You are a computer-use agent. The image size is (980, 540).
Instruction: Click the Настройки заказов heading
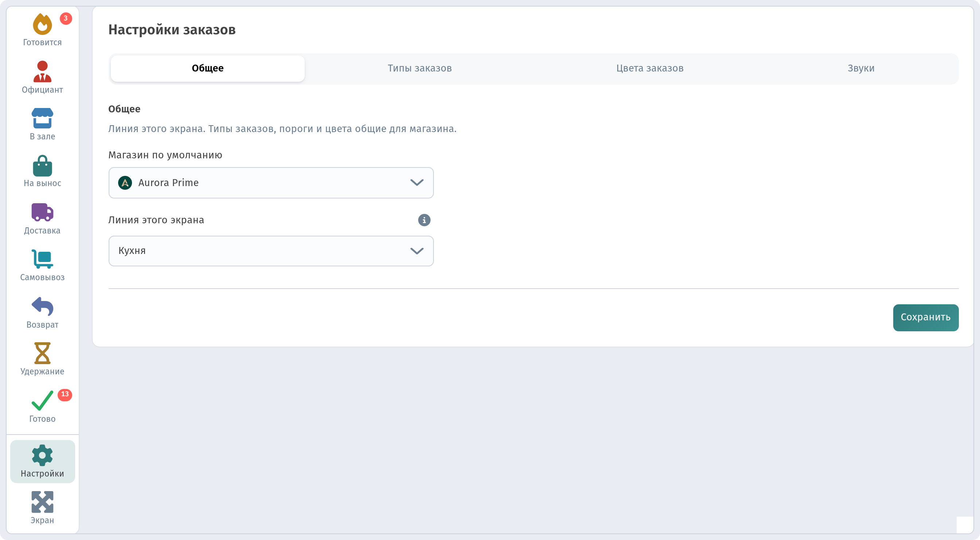point(172,30)
